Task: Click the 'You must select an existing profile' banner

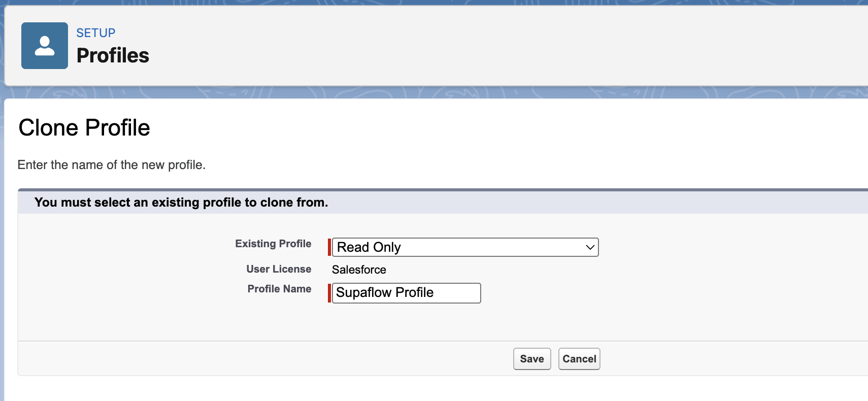Action: 181,202
